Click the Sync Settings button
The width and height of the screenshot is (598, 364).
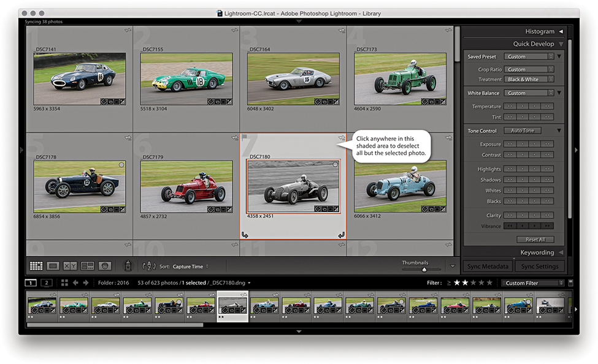[x=539, y=267]
